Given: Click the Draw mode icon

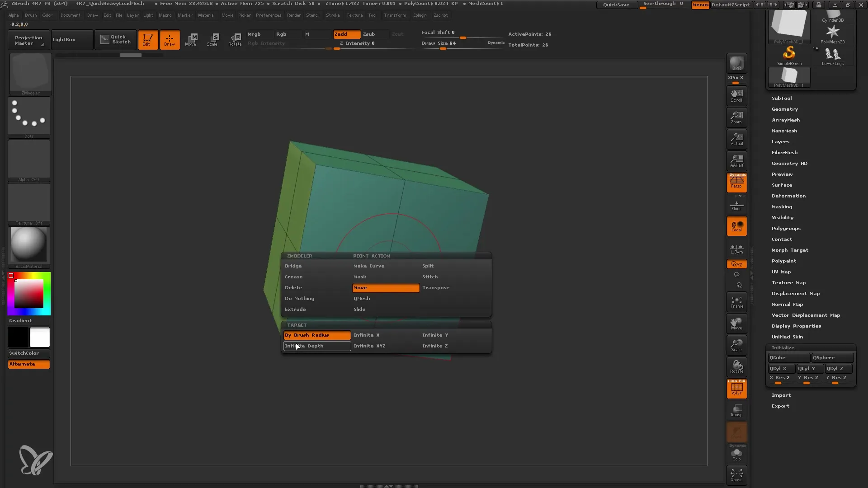Looking at the screenshot, I should click(x=169, y=39).
